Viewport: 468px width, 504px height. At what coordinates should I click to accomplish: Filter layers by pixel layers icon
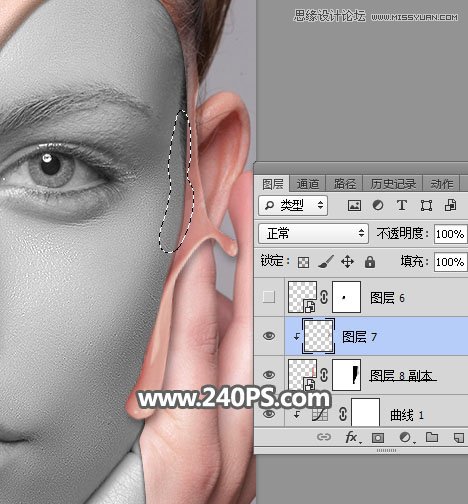click(354, 205)
